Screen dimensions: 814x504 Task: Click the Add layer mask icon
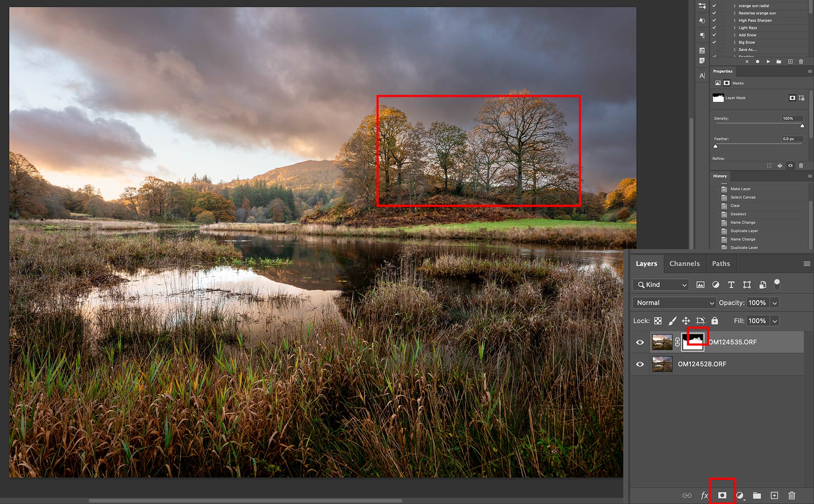[x=722, y=495]
